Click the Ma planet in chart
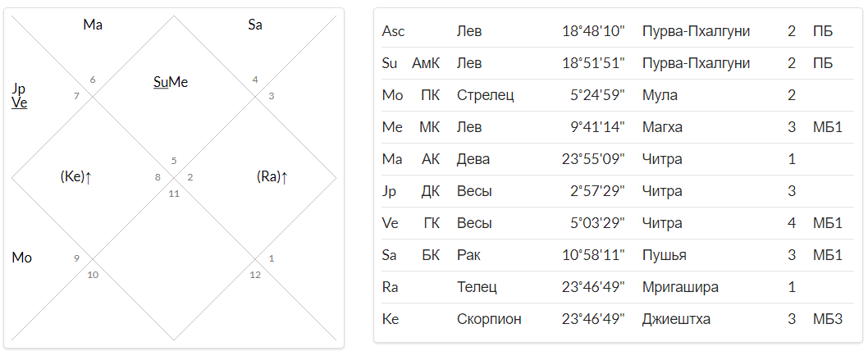Image resolution: width=868 pixels, height=356 pixels. (93, 25)
